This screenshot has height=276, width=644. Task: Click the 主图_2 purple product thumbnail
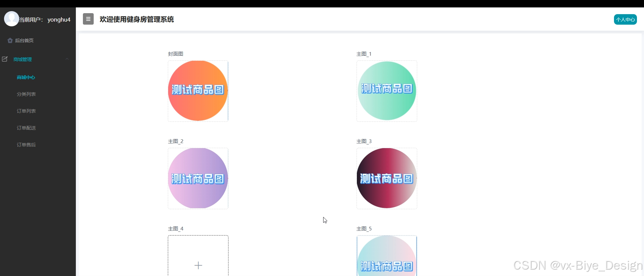click(x=198, y=178)
